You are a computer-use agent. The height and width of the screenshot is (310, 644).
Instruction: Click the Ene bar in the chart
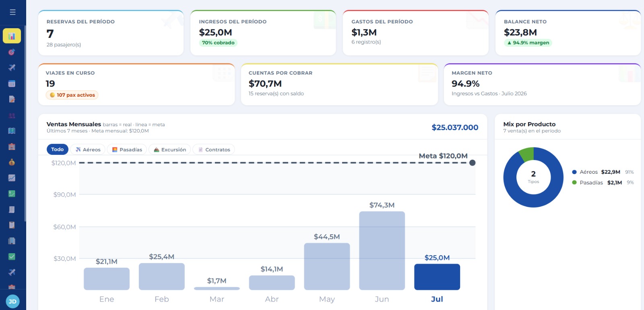tap(107, 279)
